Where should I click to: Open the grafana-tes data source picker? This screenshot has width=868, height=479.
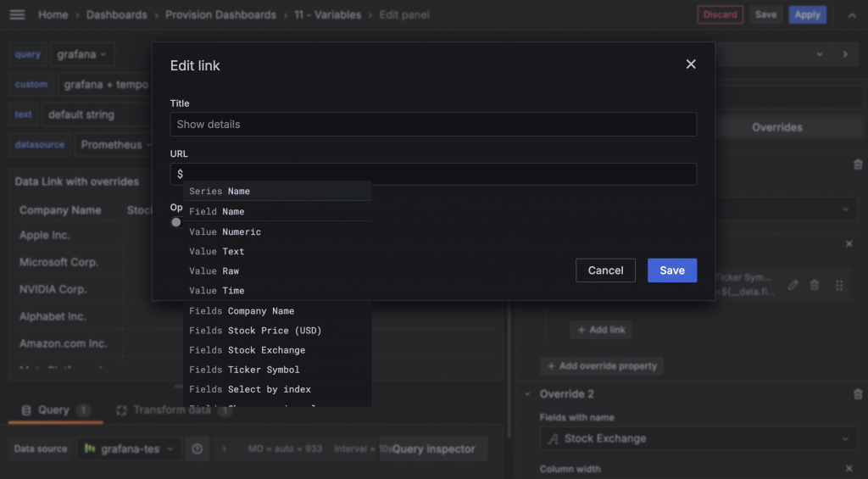point(129,449)
